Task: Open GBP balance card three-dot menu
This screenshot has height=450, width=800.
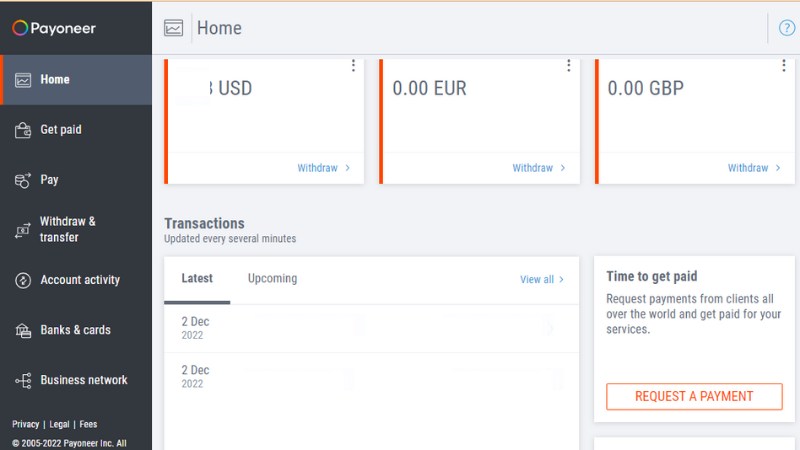Action: coord(783,66)
